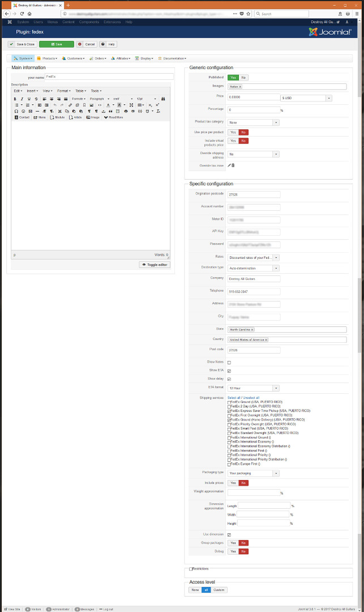364x612 pixels.
Task: Click the cut scissors icon
Action: [60, 111]
